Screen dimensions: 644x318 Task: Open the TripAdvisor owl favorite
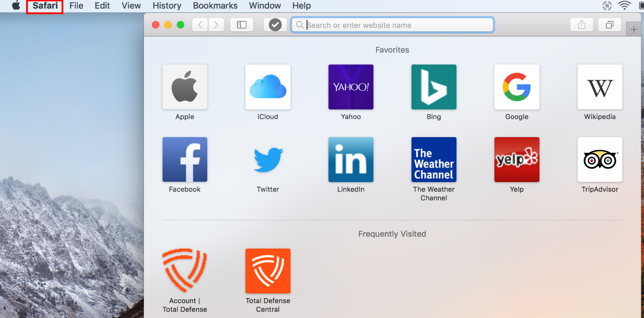pos(600,160)
